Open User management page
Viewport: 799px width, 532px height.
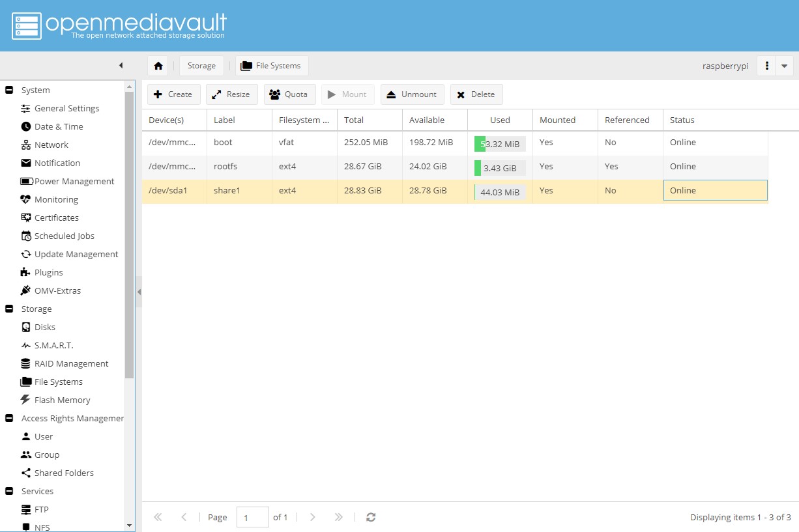[43, 437]
